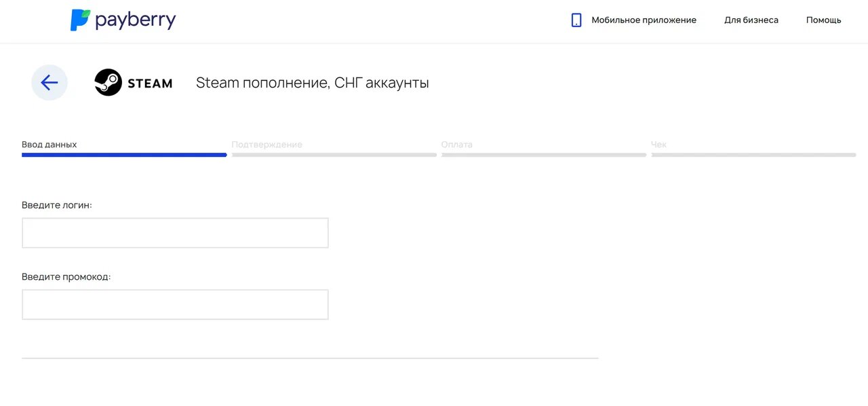Click the STEAM wordmark text
The height and width of the screenshot is (406, 868).
[150, 84]
